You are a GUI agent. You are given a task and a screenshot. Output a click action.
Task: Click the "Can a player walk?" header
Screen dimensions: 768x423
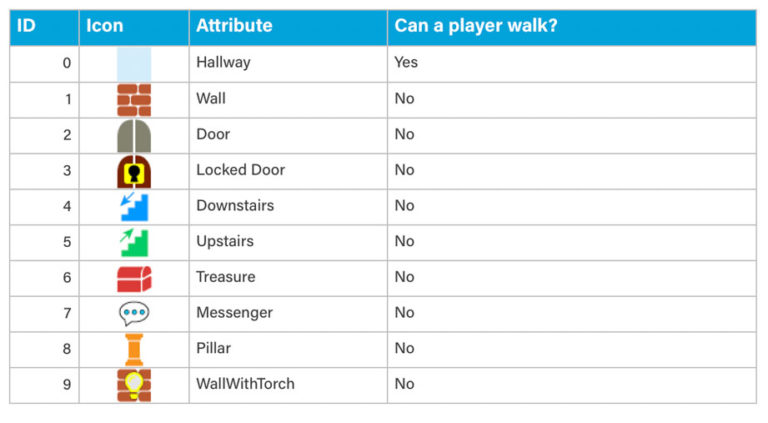click(475, 26)
